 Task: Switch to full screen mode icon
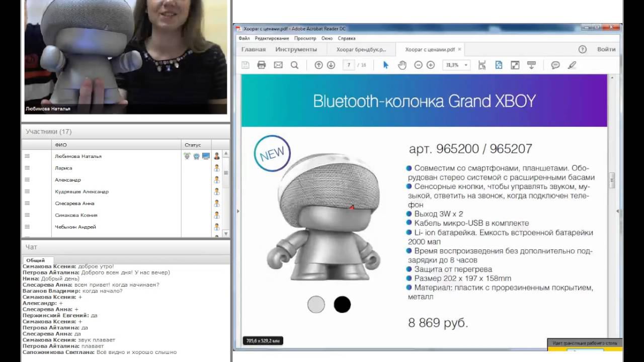click(515, 65)
